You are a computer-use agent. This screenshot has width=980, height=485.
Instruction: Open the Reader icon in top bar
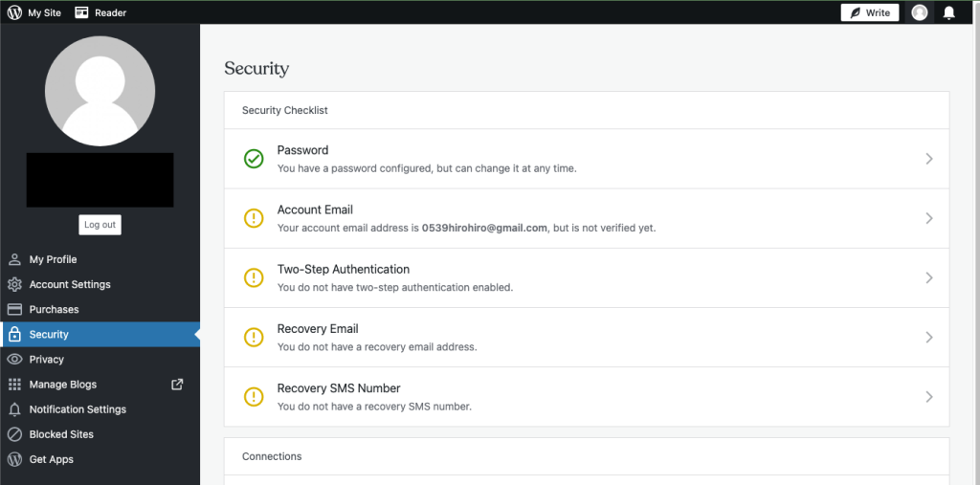click(81, 12)
